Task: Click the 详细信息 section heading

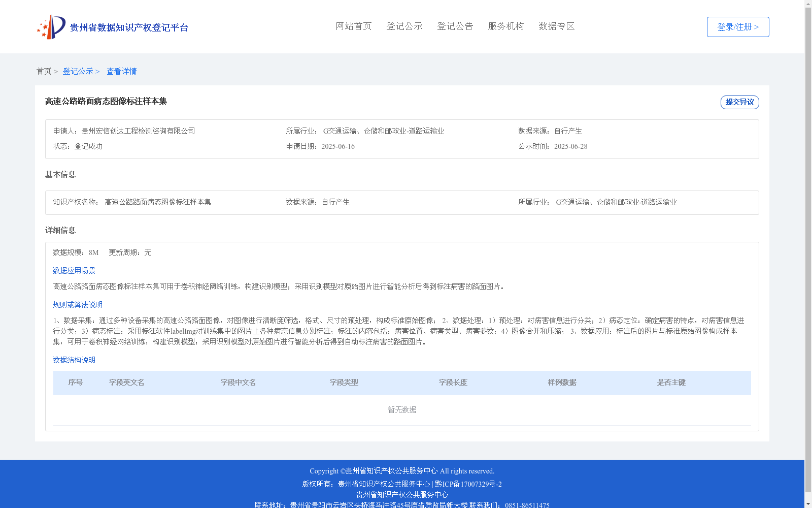Action: 60,230
